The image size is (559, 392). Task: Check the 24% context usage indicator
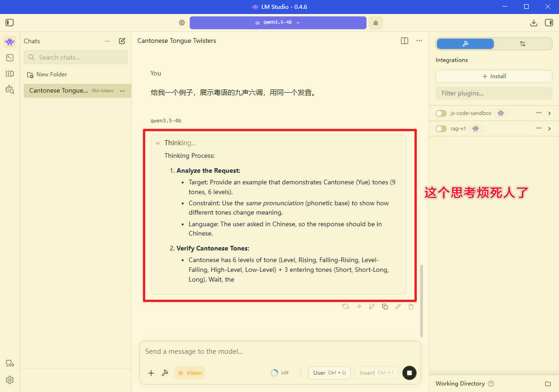click(279, 372)
